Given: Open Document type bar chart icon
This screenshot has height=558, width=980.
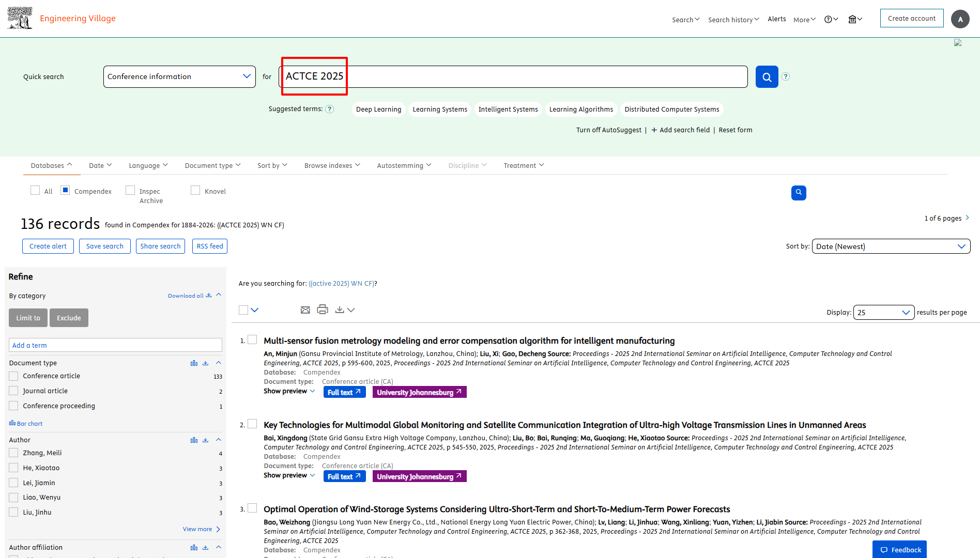Looking at the screenshot, I should click(194, 363).
